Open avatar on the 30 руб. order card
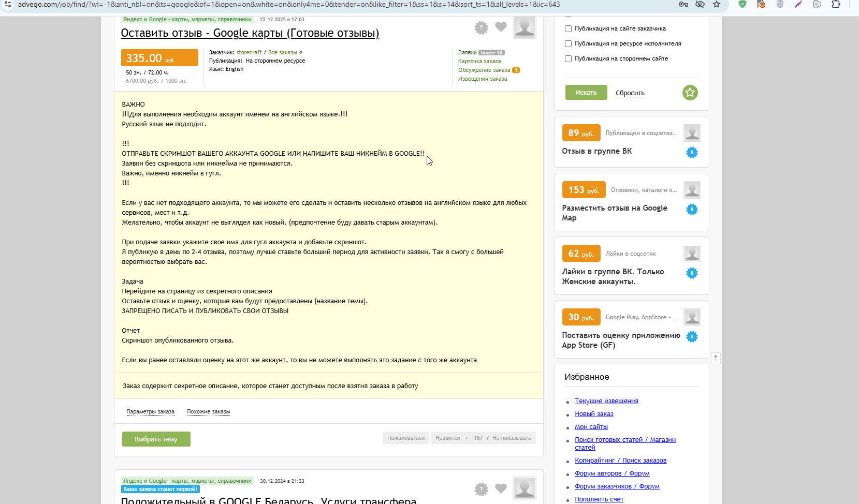 [x=692, y=317]
